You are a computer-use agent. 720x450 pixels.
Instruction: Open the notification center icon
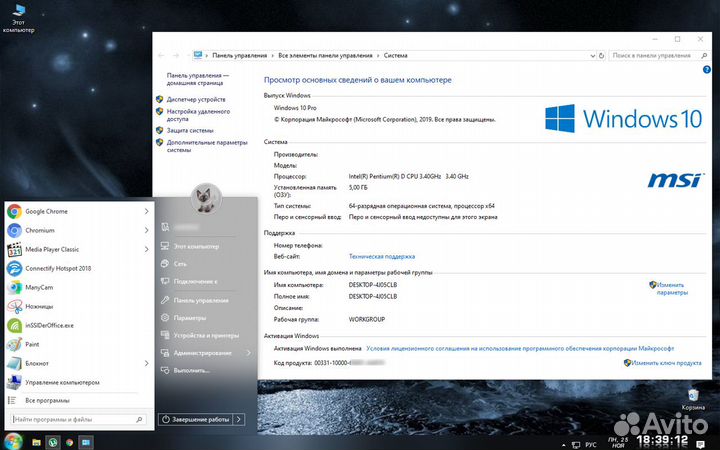point(700,444)
